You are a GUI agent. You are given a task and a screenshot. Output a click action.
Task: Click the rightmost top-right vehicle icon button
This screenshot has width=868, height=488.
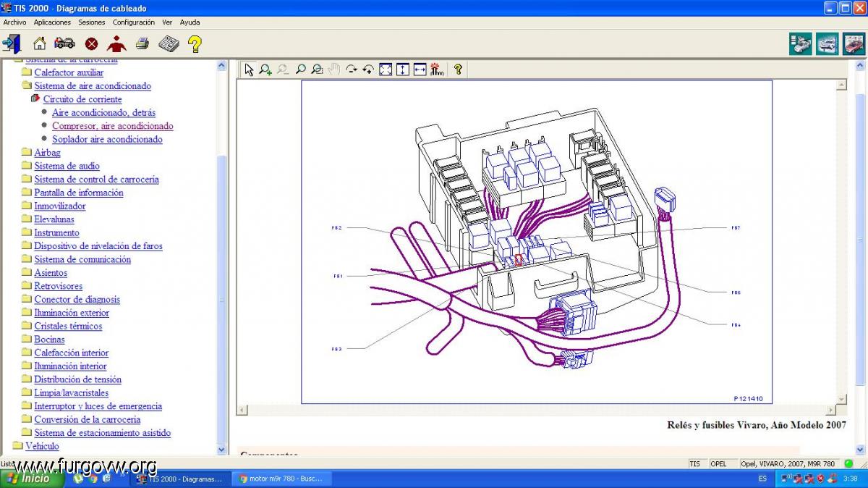click(854, 43)
